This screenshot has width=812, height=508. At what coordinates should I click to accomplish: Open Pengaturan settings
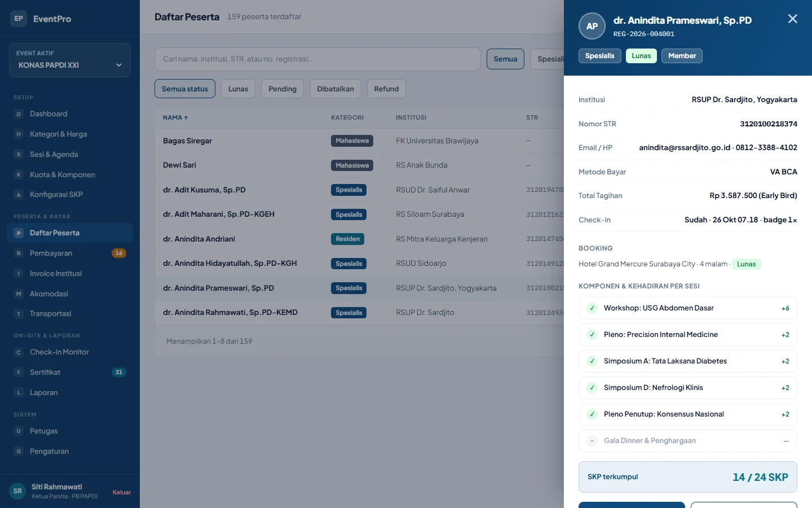coord(70,452)
